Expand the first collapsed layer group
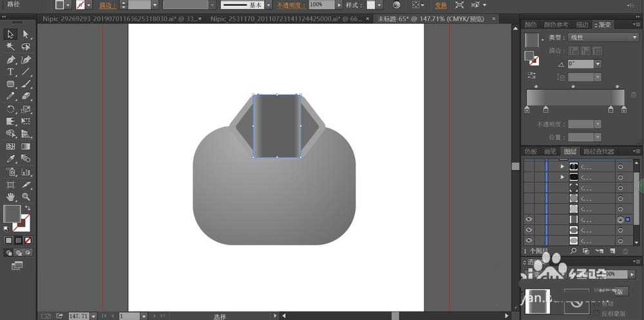This screenshot has width=644, height=320. pos(563,166)
